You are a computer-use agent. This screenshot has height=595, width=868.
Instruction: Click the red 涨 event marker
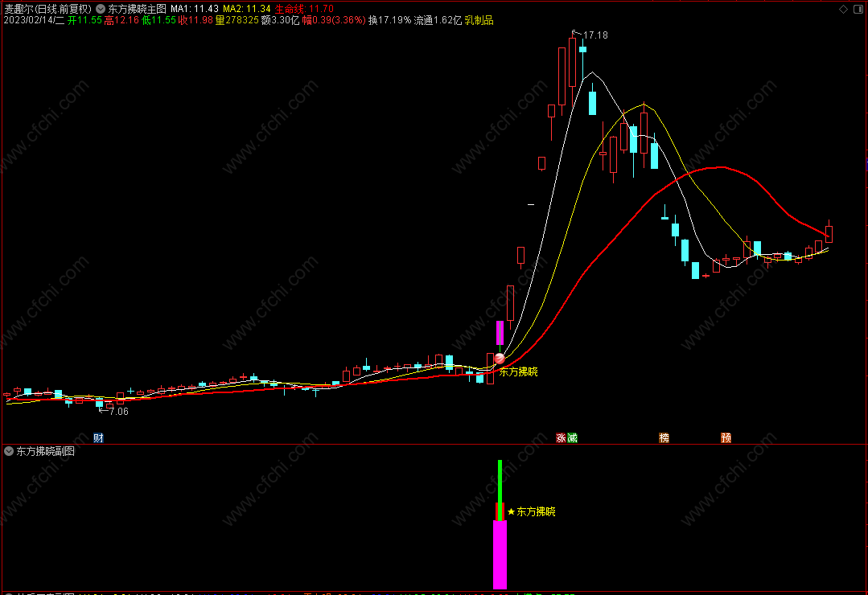point(562,438)
